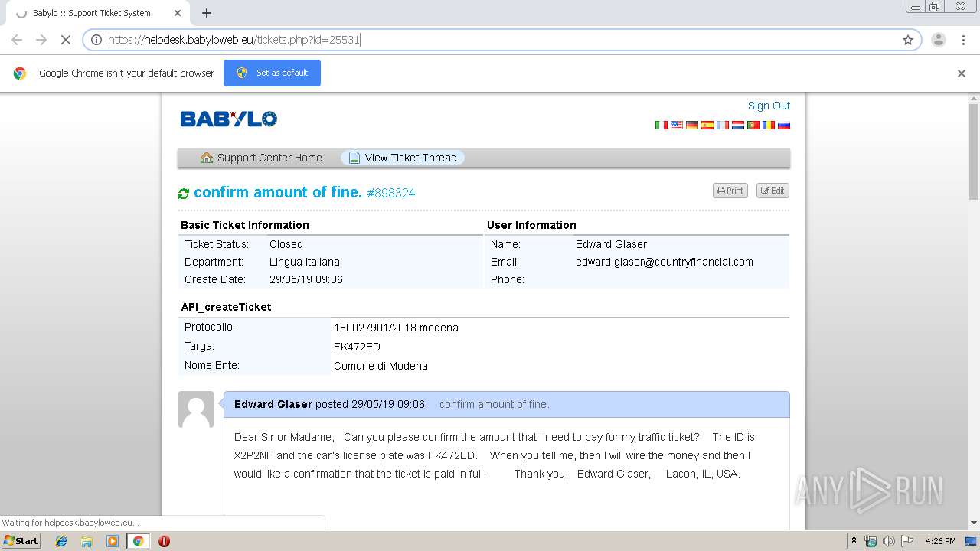Click the Chrome taskbar button

point(138,541)
